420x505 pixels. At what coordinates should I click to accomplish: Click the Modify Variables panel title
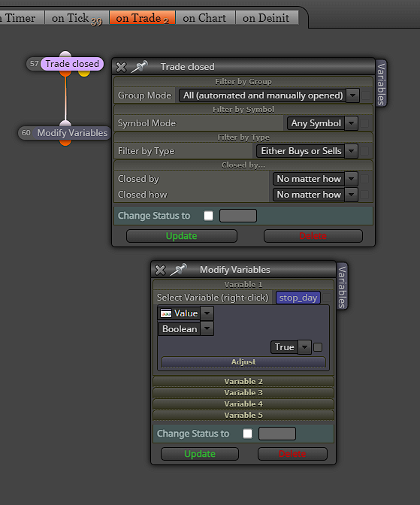[235, 270]
